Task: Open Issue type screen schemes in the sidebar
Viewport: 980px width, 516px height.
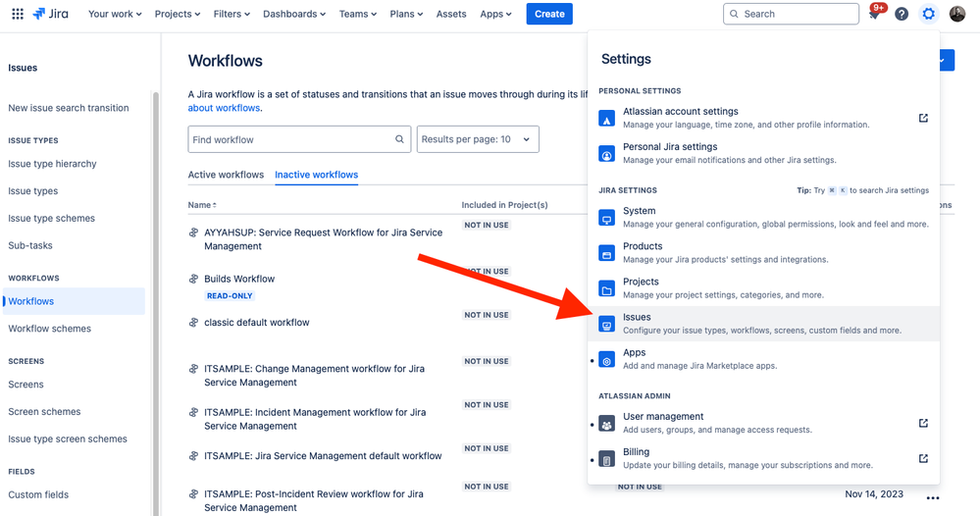Action: 68,439
